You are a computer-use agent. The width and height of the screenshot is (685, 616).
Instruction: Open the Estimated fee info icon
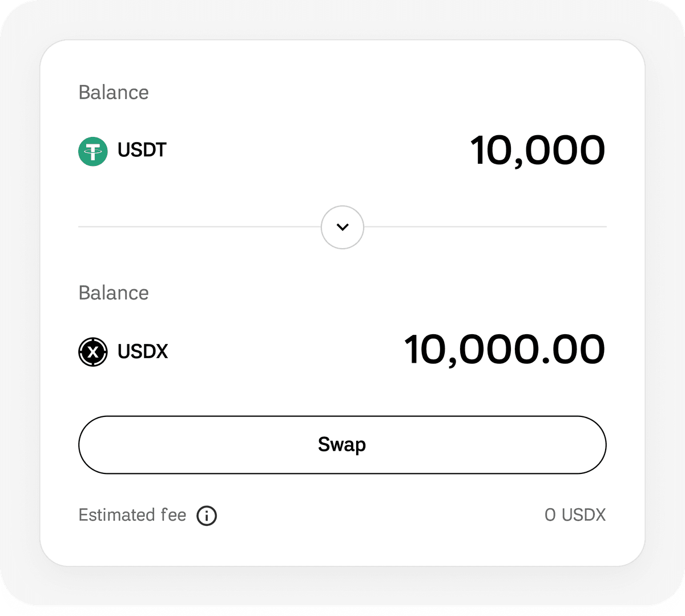pyautogui.click(x=207, y=516)
